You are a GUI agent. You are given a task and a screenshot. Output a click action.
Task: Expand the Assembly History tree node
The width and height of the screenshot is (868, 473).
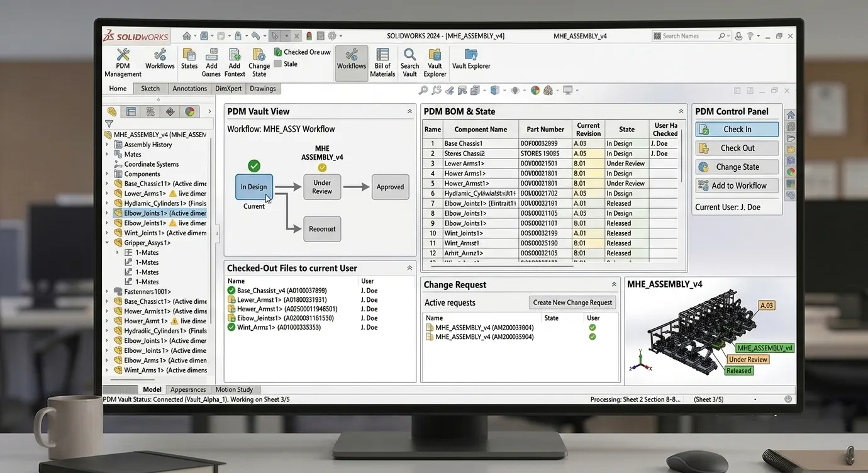tap(107, 145)
